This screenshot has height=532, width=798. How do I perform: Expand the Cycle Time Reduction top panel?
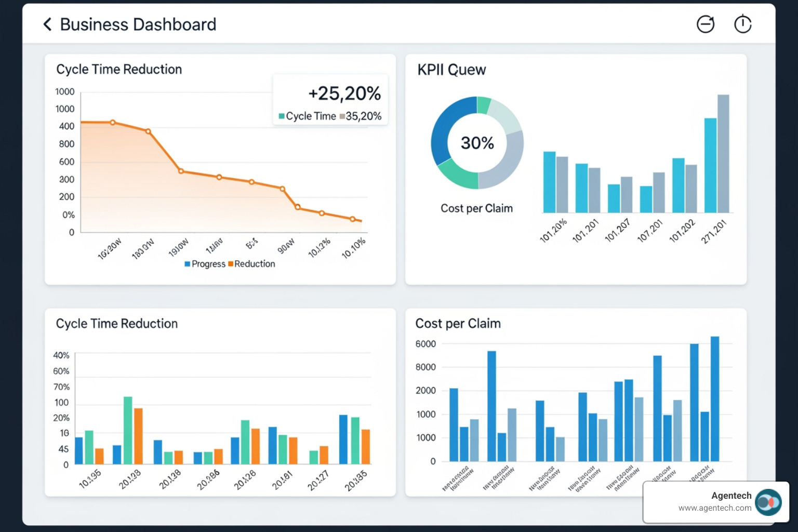point(118,69)
